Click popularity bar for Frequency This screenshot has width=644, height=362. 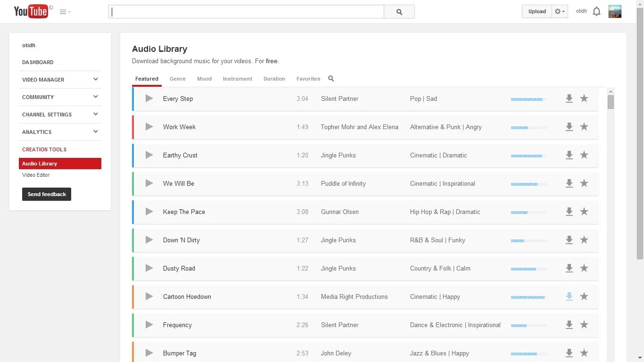(x=529, y=326)
